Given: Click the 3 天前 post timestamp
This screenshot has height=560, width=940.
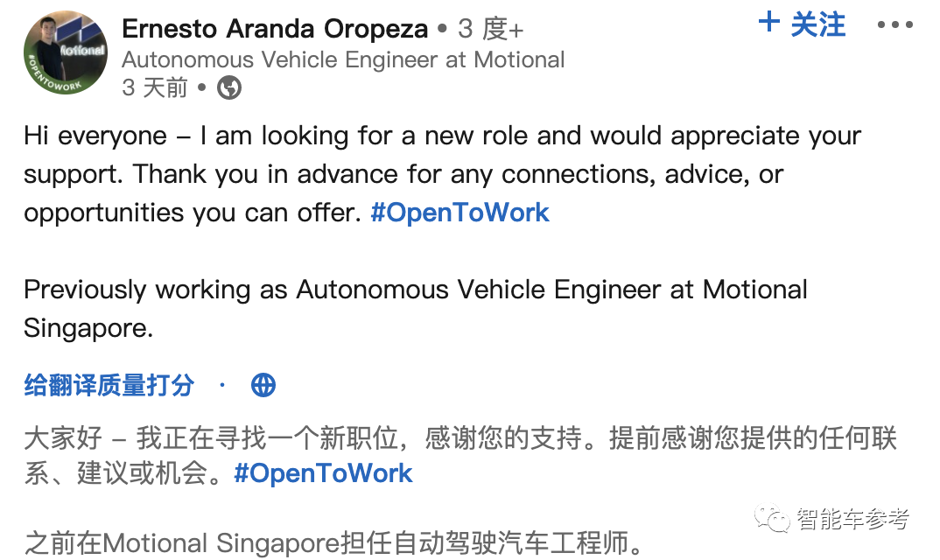Looking at the screenshot, I should [155, 87].
